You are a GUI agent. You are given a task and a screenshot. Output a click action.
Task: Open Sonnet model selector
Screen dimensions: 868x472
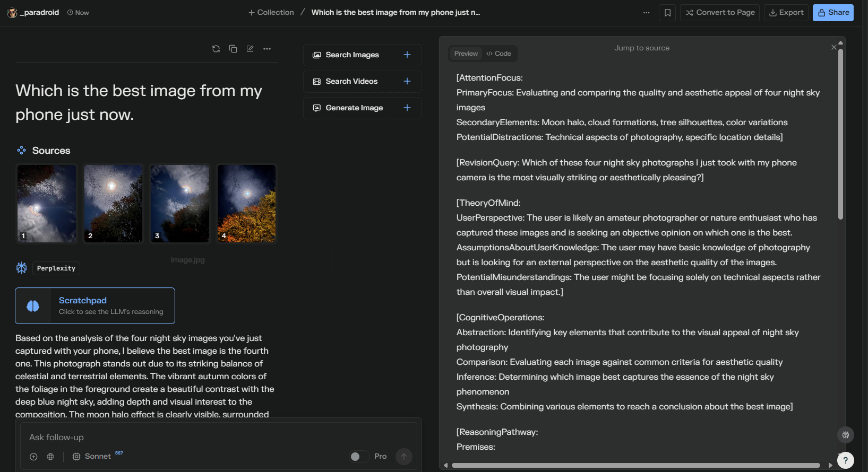97,456
